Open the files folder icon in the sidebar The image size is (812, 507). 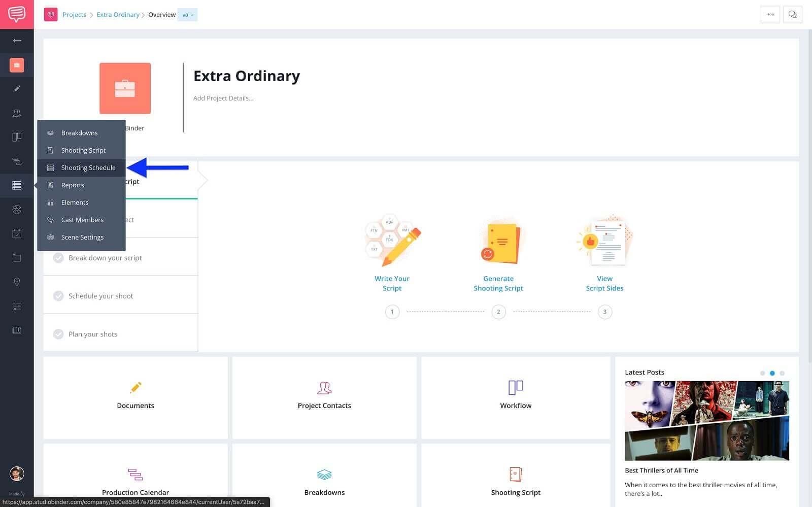[x=17, y=258]
